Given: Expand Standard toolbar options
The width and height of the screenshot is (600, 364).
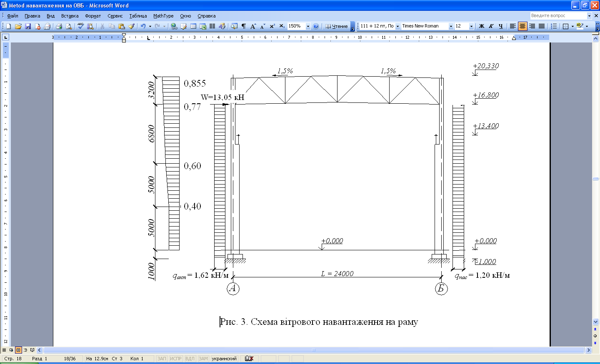Looking at the screenshot, I should coord(353,26).
